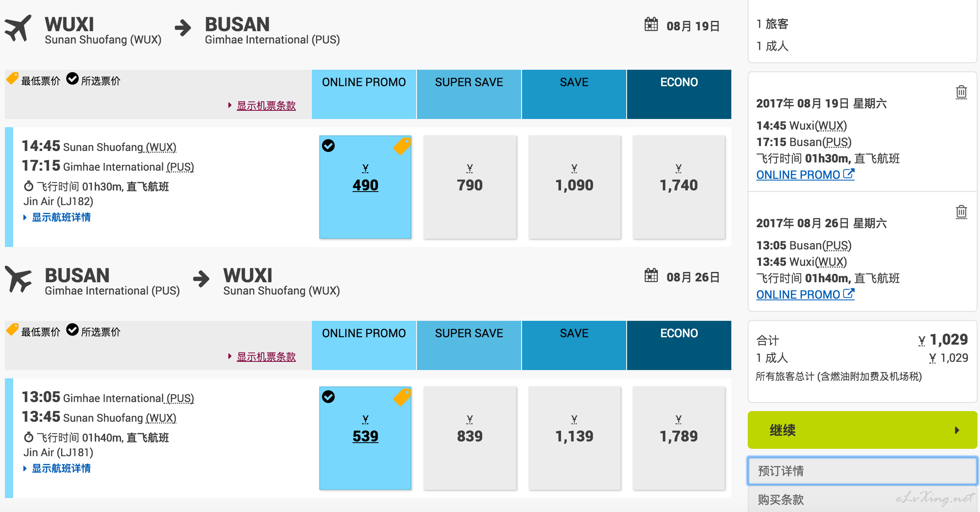
Task: Expand 显示航班详情 for flight LJ182
Action: click(61, 217)
